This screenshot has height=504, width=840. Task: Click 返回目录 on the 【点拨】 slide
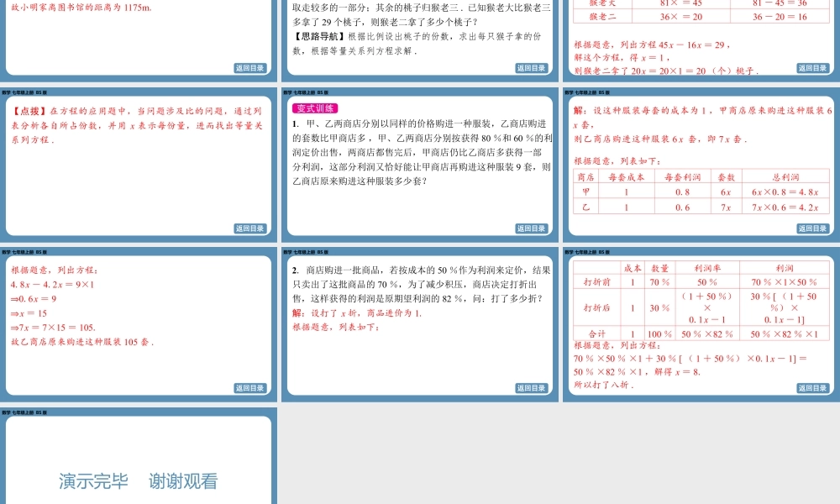tap(251, 227)
